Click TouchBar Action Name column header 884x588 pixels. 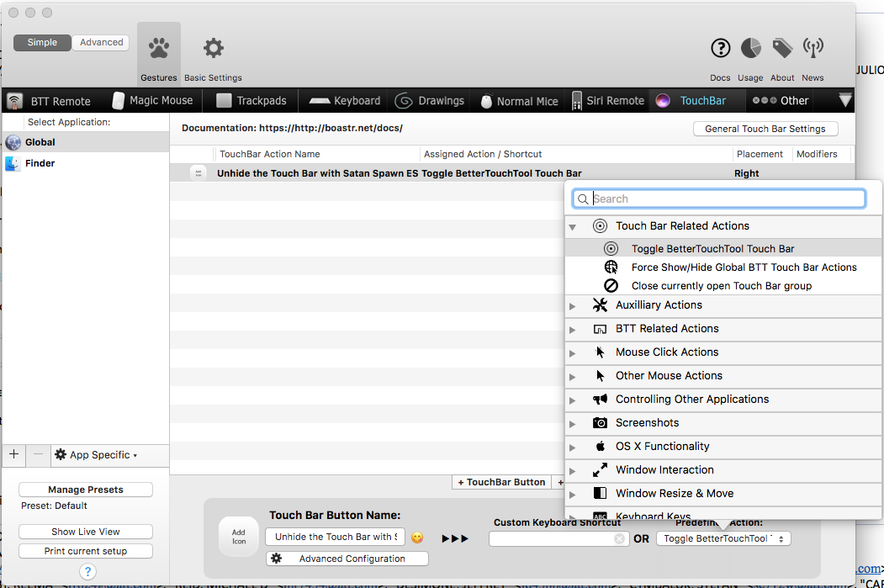tap(269, 154)
